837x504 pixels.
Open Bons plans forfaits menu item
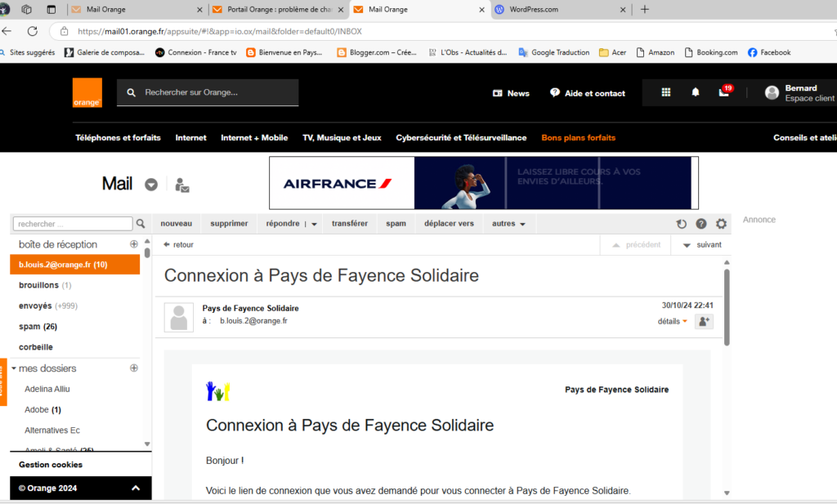pyautogui.click(x=578, y=137)
